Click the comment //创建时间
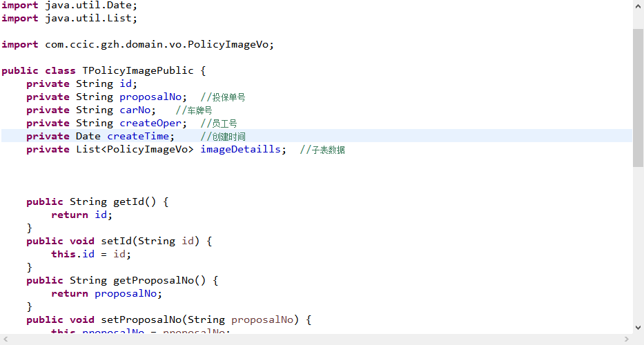Screen dimensions: 644x345 [223, 137]
